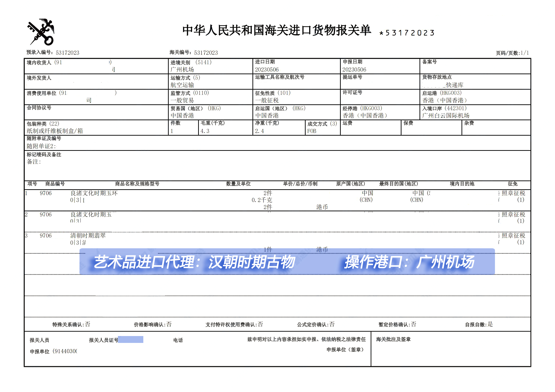Click the FOB 成交方式 value
The height and width of the screenshot is (392, 555).
coord(312,131)
